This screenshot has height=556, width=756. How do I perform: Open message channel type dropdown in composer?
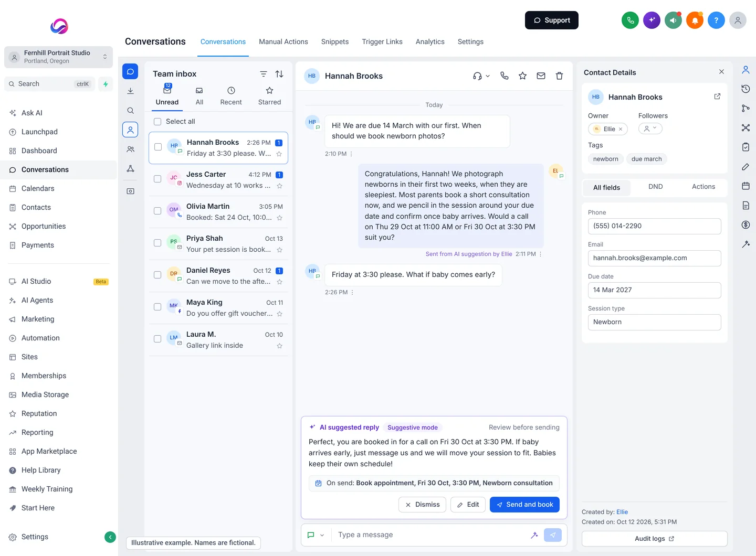(316, 535)
